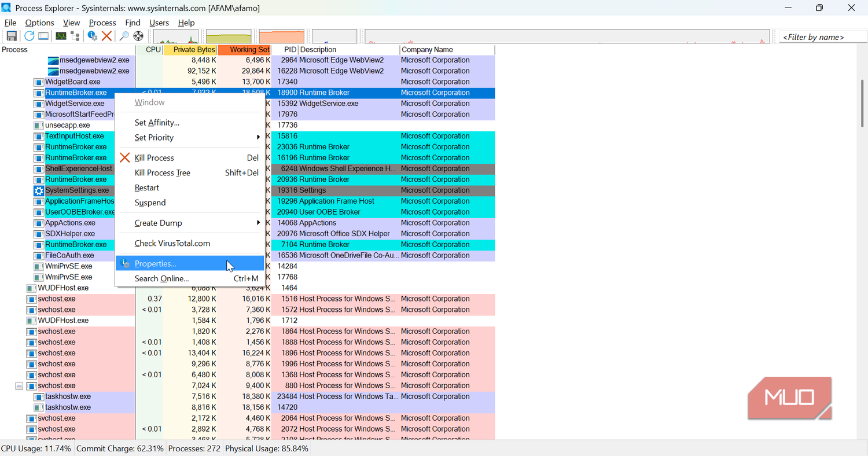Viewport: 868px width, 456px height.
Task: Click the icon next to SDXHelper.exe
Action: coord(39,234)
